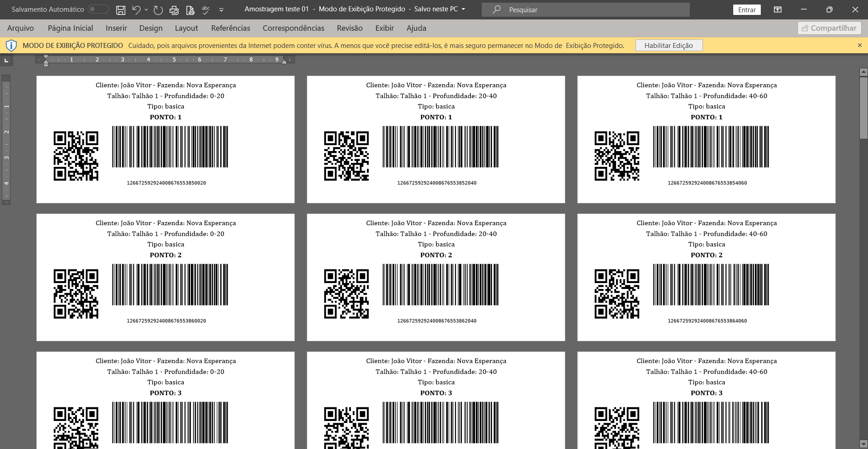Click the Protected View shield icon
868x449 pixels.
point(11,45)
